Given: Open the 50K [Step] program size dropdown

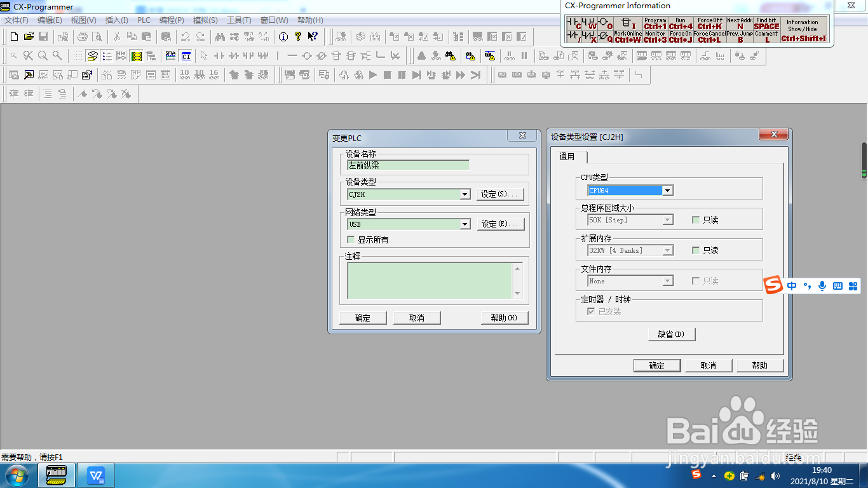Looking at the screenshot, I should point(667,220).
